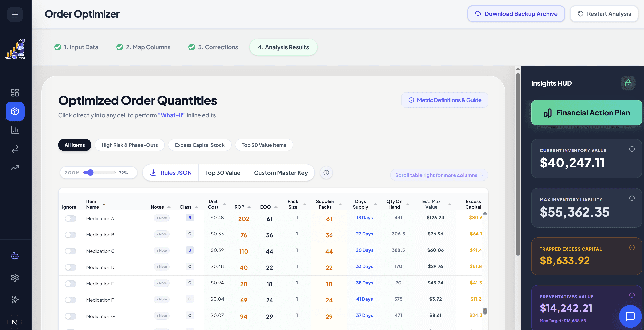
Task: Open the bar chart analytics sidebar icon
Action: (15, 130)
